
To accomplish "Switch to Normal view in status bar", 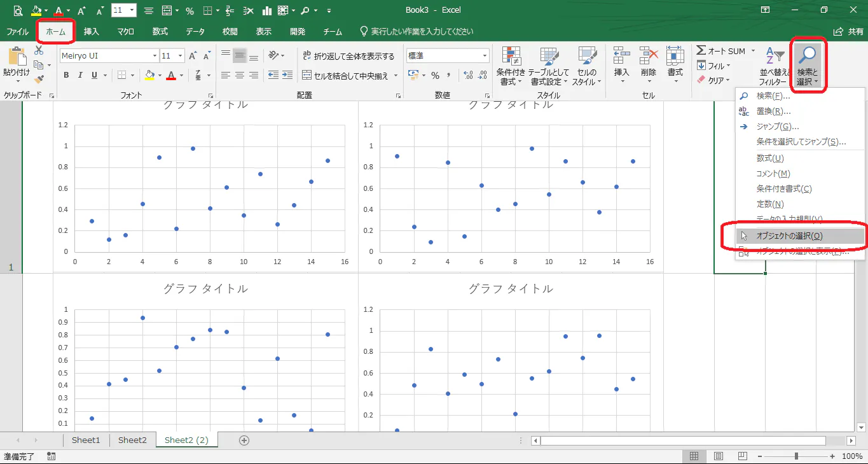I will [694, 456].
